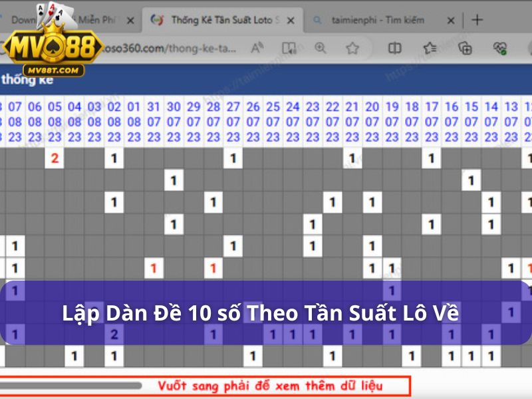This screenshot has height=399, width=532.
Task: Select the 27/07/23 date column header
Action: (x=233, y=122)
